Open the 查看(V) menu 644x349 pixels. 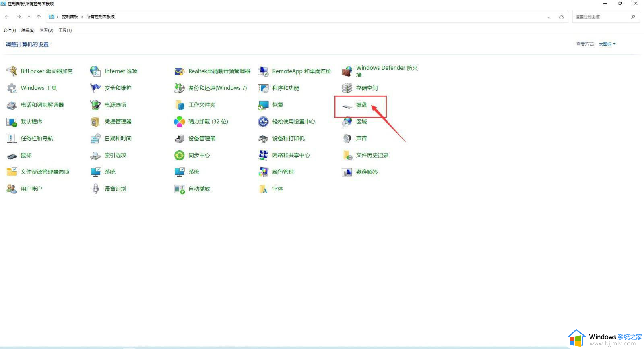[x=47, y=31]
